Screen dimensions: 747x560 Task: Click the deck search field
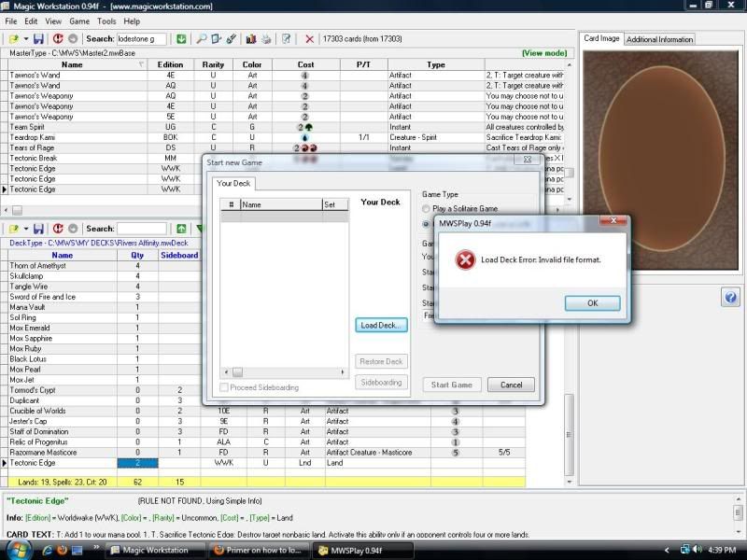(142, 229)
